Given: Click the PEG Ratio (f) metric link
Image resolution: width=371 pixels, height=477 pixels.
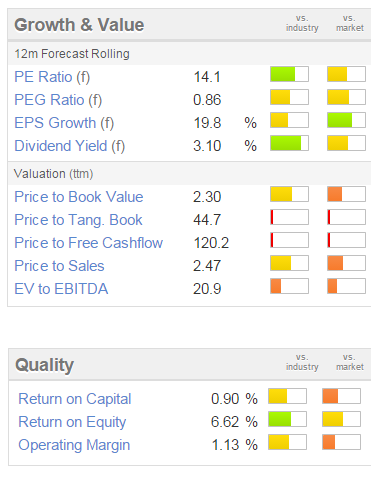Looking at the screenshot, I should (58, 100).
